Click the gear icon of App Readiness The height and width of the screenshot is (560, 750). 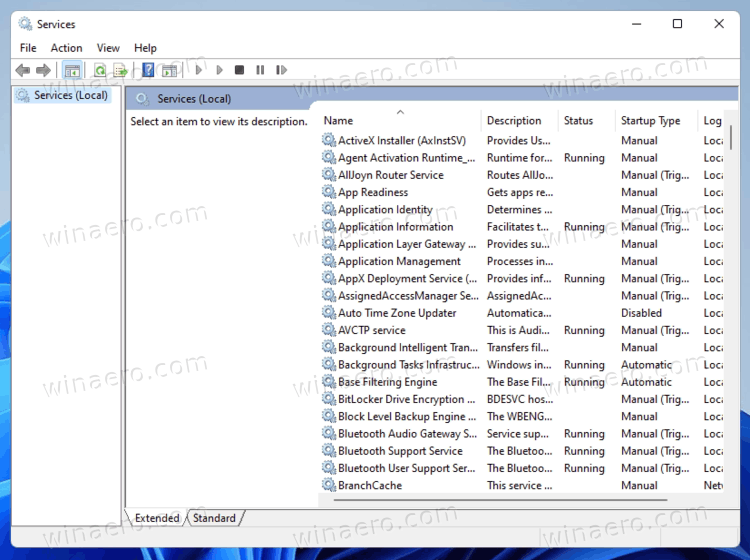tap(329, 192)
